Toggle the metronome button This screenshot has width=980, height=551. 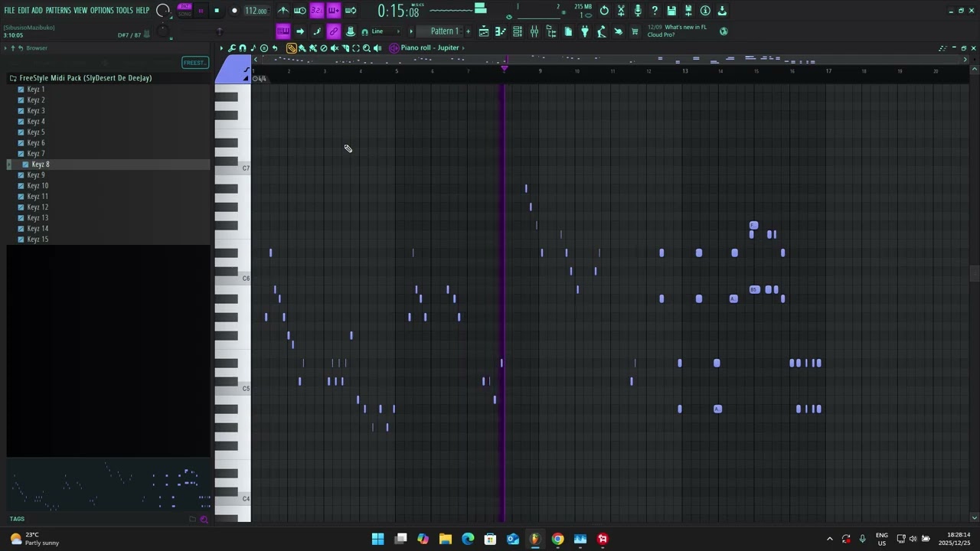point(283,11)
